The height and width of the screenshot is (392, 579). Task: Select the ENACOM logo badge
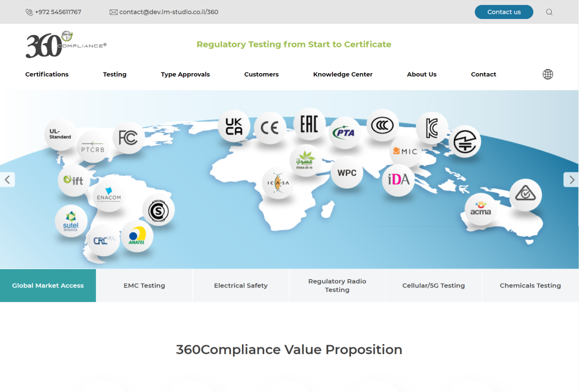(x=108, y=196)
